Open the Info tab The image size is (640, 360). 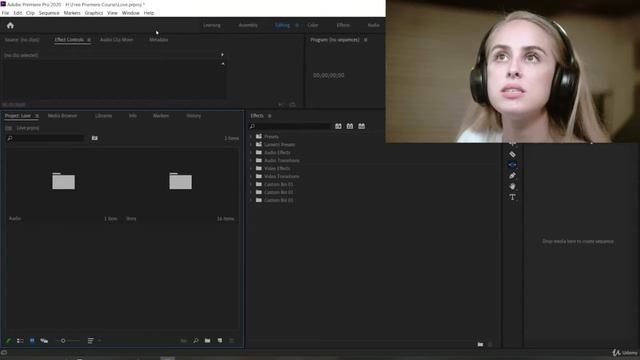coord(133,116)
